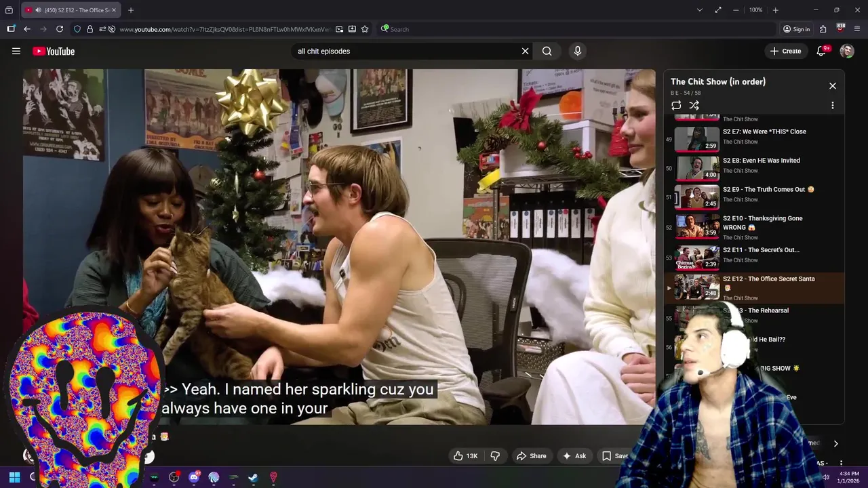This screenshot has height=488, width=868.
Task: Click the Create button
Action: point(785,51)
